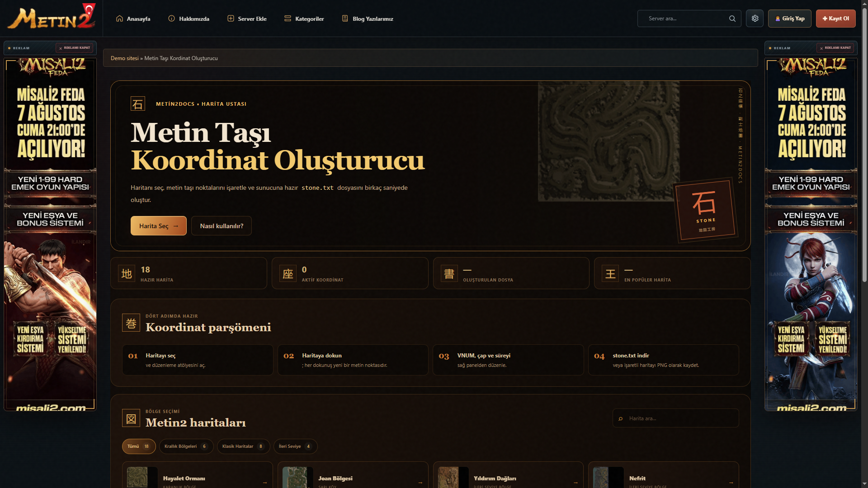Click the Harita ara search field
Image resolution: width=868 pixels, height=488 pixels.
point(676,418)
